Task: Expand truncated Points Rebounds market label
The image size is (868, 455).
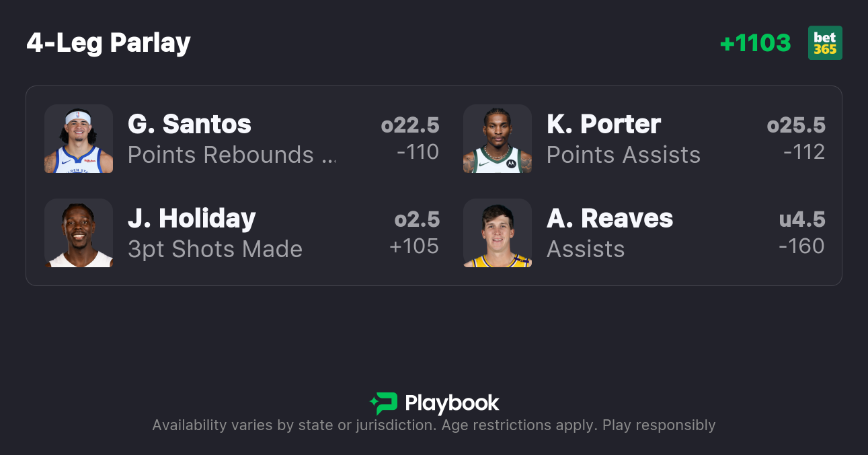Action: coord(231,155)
